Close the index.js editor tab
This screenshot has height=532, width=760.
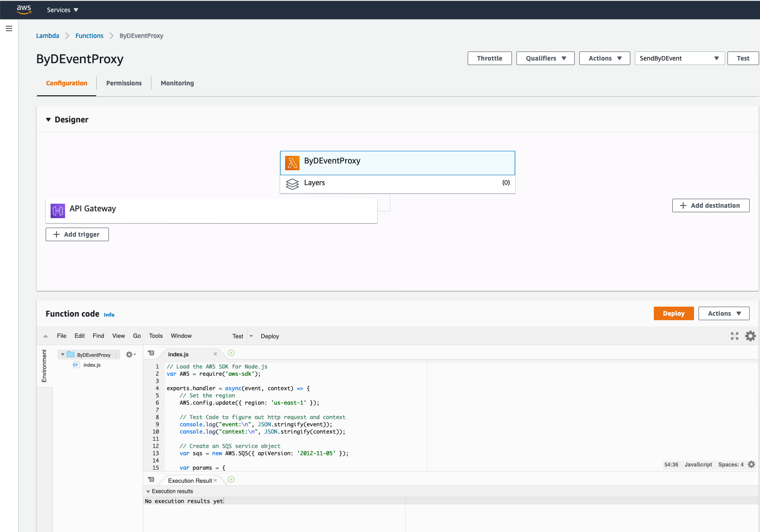[x=216, y=354]
